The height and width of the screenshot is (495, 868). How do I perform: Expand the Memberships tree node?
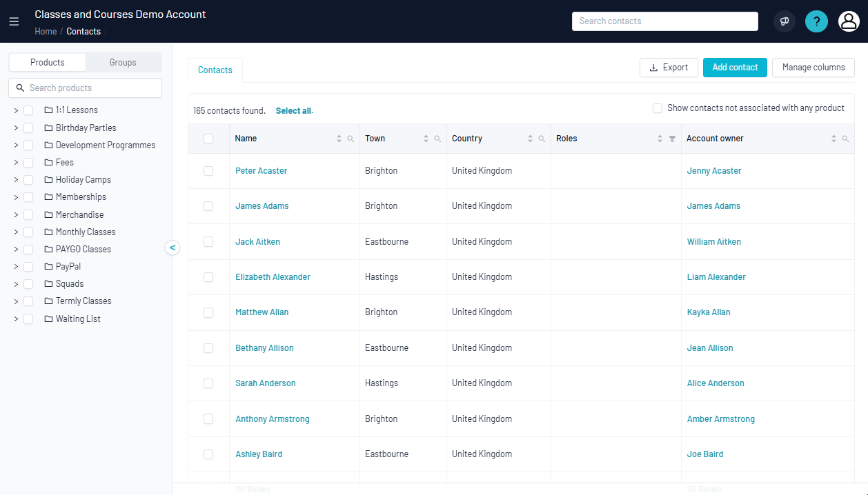coord(16,197)
